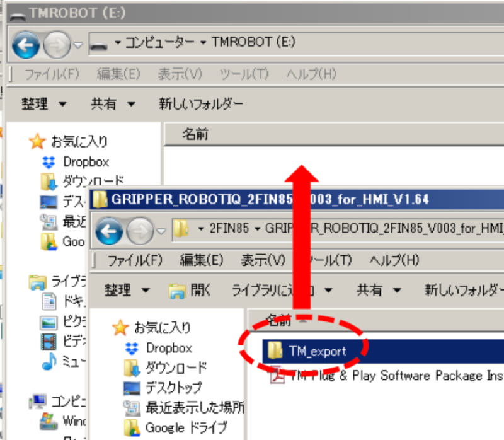
Task: Open 編集(E) menu in TMROBOT window
Action: click(118, 74)
